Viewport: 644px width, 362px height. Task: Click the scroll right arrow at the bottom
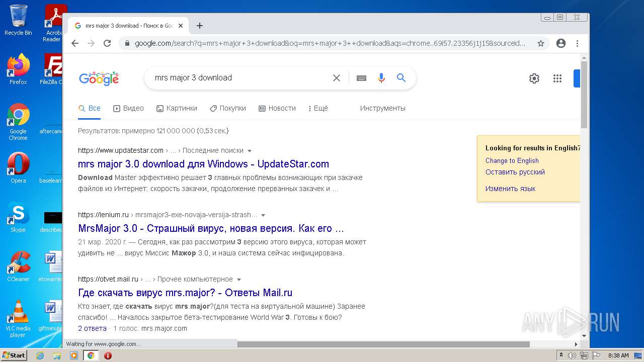pos(576,344)
